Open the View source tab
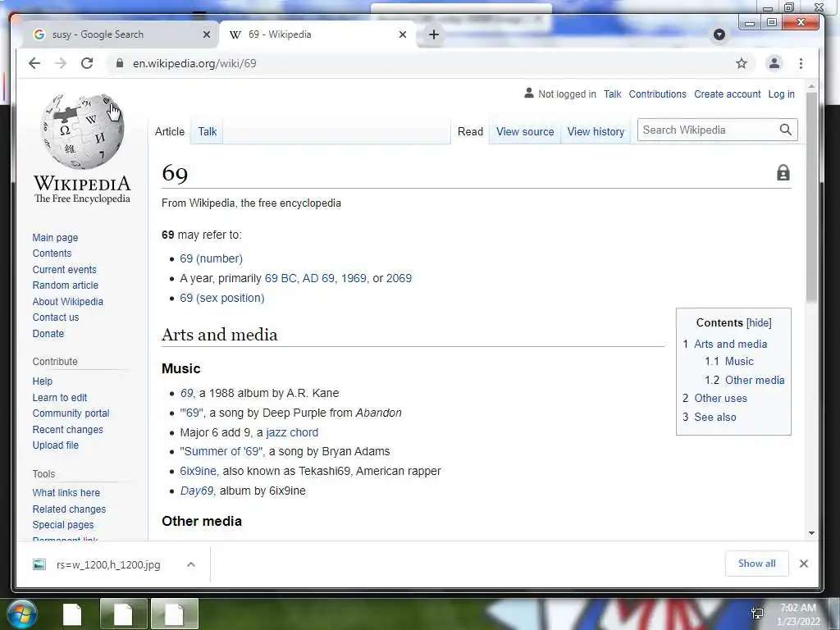Image resolution: width=840 pixels, height=630 pixels. [x=525, y=131]
